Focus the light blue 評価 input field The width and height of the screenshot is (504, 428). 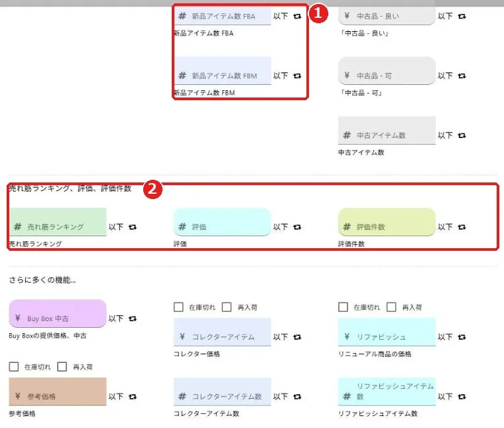pyautogui.click(x=222, y=222)
